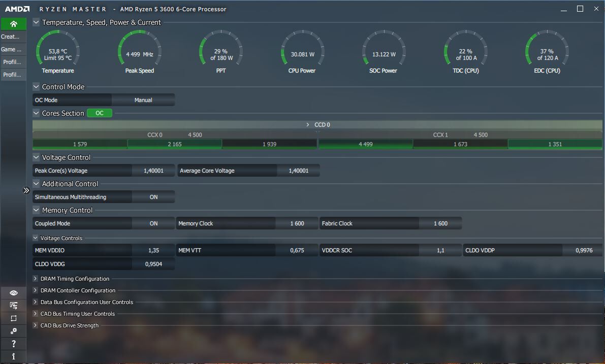Viewport: 605px width, 364px height.
Task: Select core slider showing 1 673
Action: (460, 144)
